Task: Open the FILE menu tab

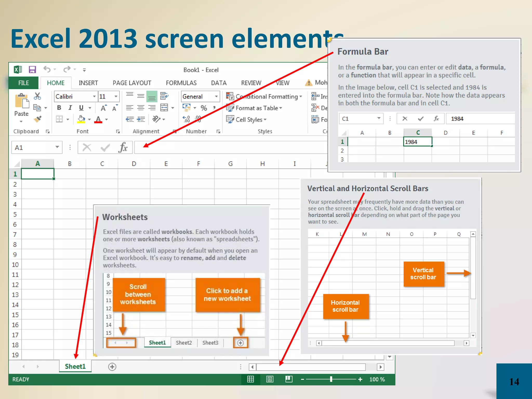Action: (23, 83)
